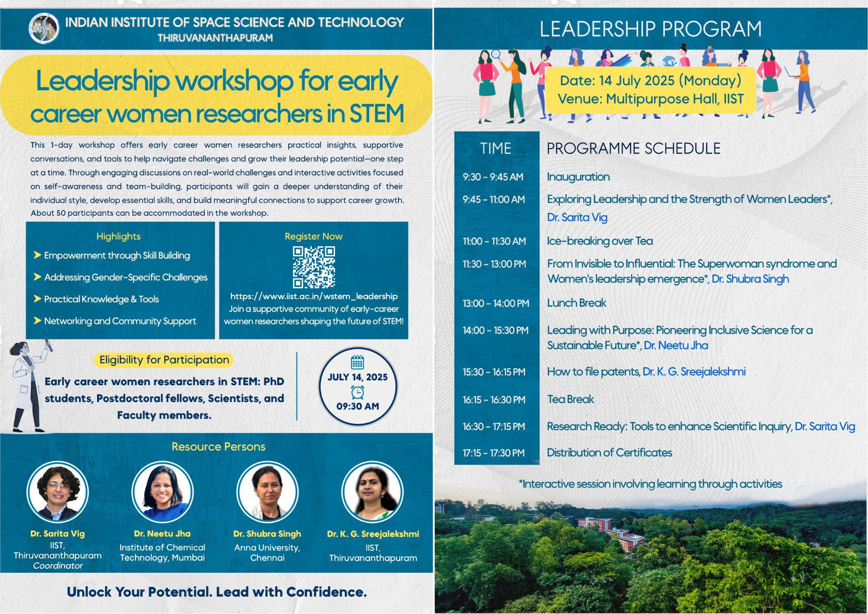The width and height of the screenshot is (868, 614).
Task: Click the 16:15 - 16:30 PM time slot
Action: (494, 399)
